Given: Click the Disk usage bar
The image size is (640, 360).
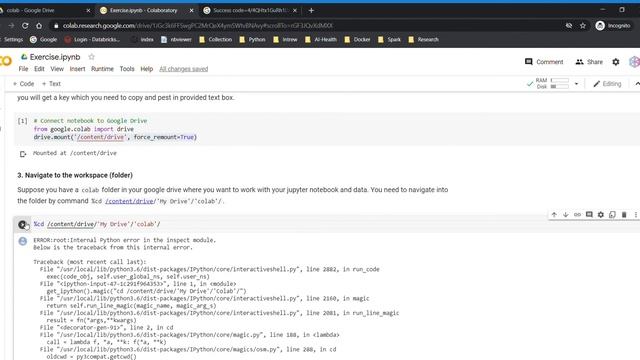Looking at the screenshot, I should (560, 87).
